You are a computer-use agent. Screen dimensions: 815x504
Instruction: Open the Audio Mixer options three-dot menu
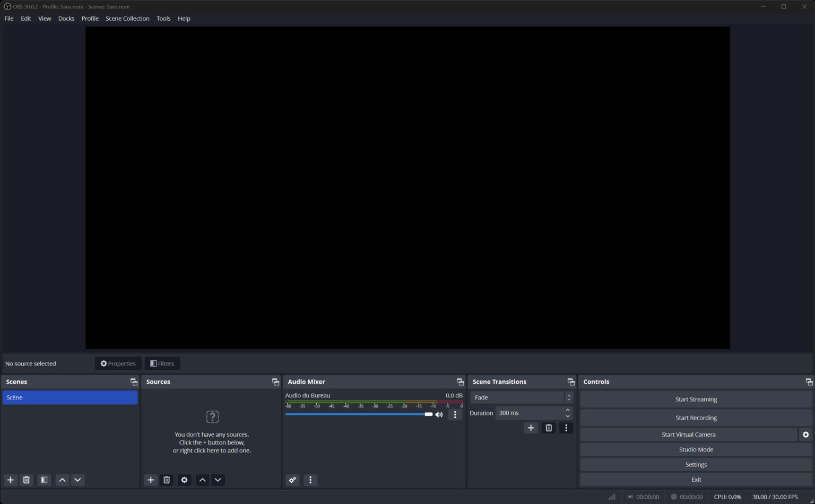(310, 480)
